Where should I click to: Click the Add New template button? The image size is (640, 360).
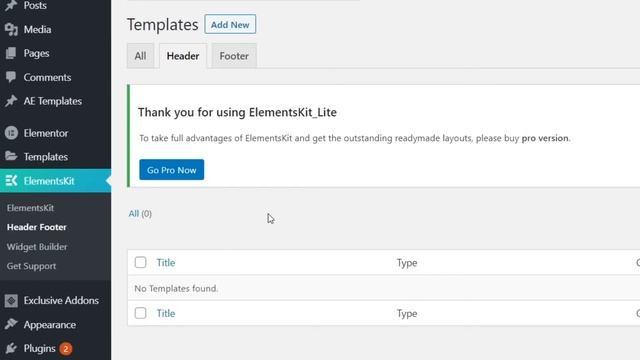point(230,24)
